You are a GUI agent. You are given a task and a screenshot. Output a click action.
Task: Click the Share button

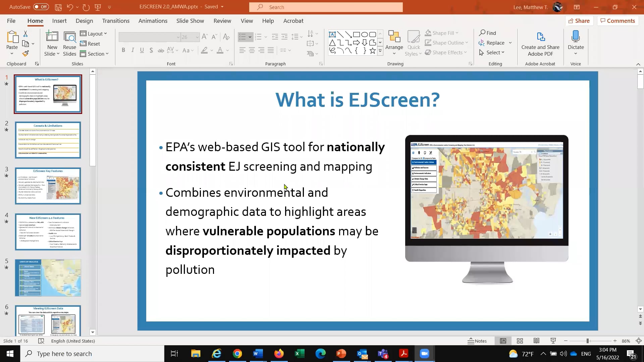coord(580,20)
